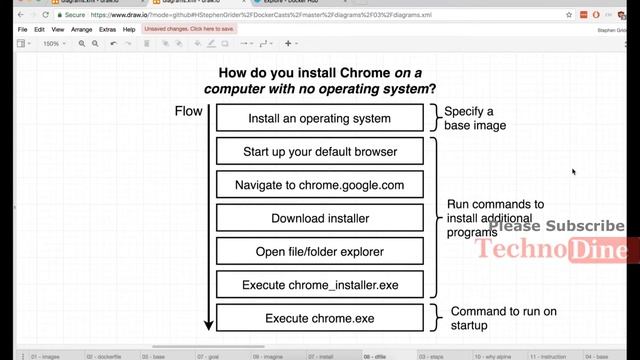Select the Open file/folder explorer box
This screenshot has height=360, width=640.
pos(320,251)
